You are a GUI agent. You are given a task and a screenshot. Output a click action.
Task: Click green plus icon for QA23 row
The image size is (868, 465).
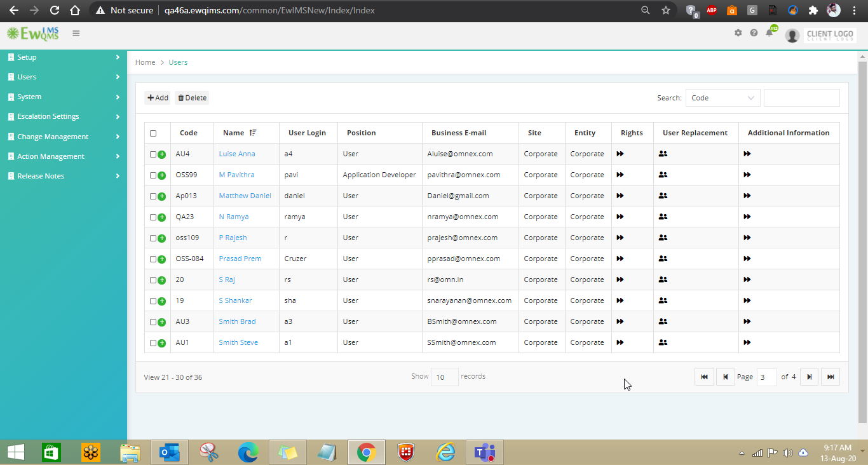(161, 217)
